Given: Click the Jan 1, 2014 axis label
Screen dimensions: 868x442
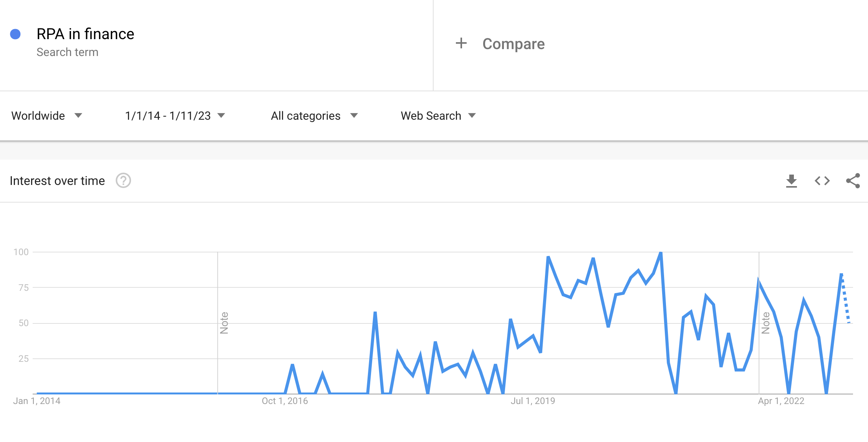Looking at the screenshot, I should pyautogui.click(x=37, y=401).
